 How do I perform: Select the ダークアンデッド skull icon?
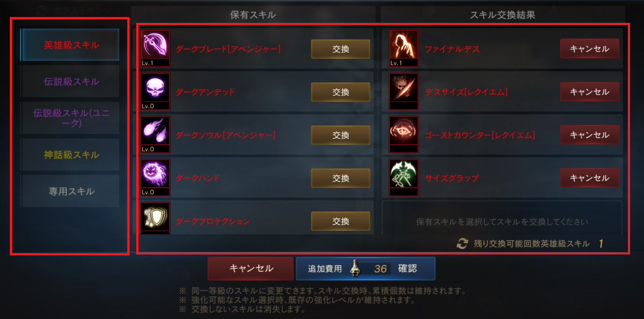[155, 91]
